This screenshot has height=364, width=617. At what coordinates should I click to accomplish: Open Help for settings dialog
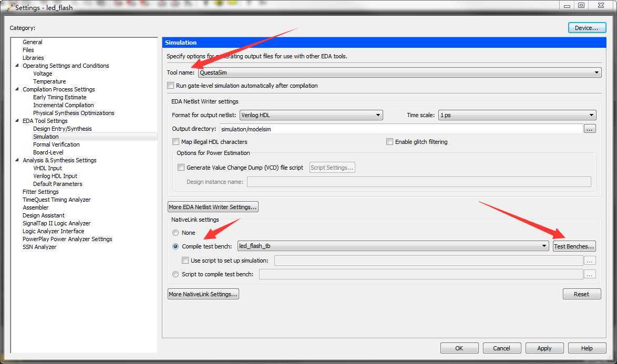(x=587, y=348)
